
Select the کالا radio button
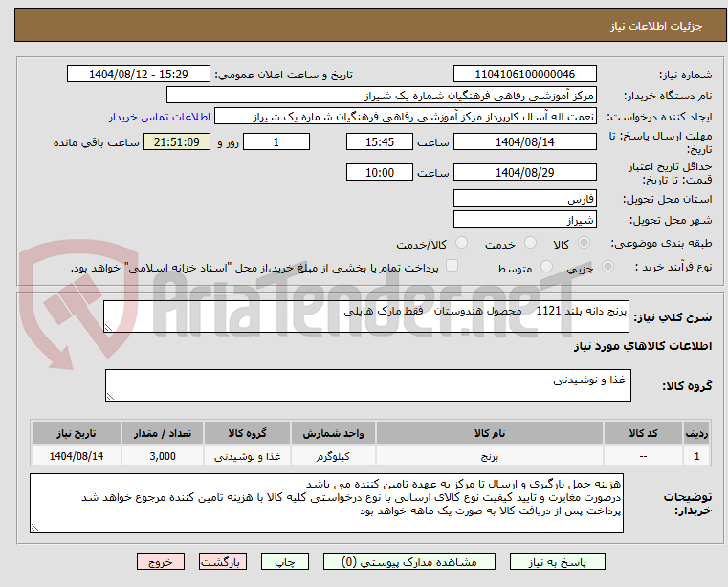point(585,243)
